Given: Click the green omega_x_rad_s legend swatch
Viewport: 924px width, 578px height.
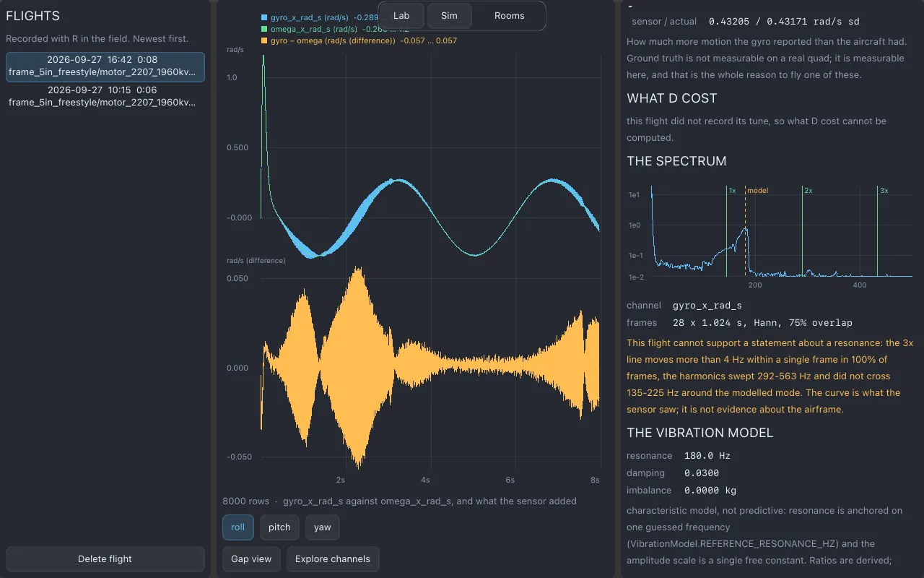Looking at the screenshot, I should 264,29.
